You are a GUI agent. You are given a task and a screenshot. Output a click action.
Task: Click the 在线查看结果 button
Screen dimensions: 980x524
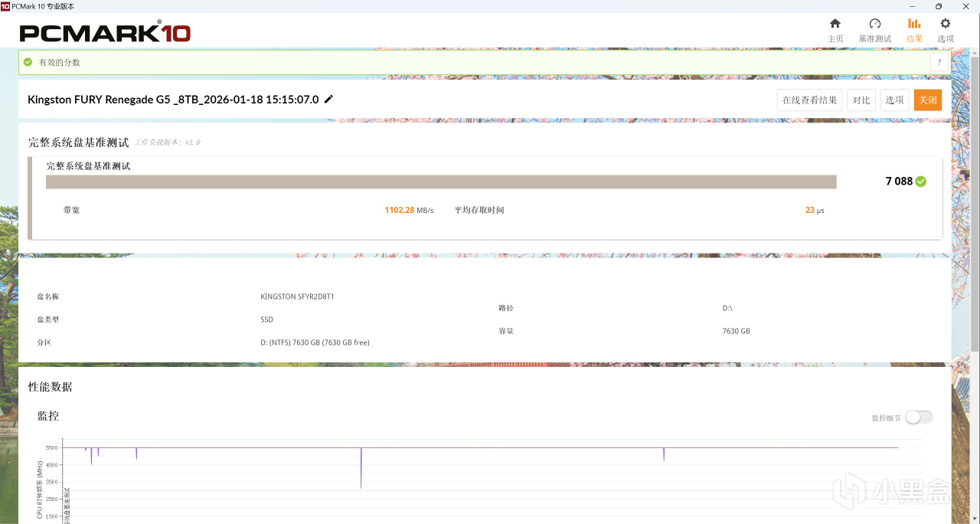pyautogui.click(x=809, y=100)
